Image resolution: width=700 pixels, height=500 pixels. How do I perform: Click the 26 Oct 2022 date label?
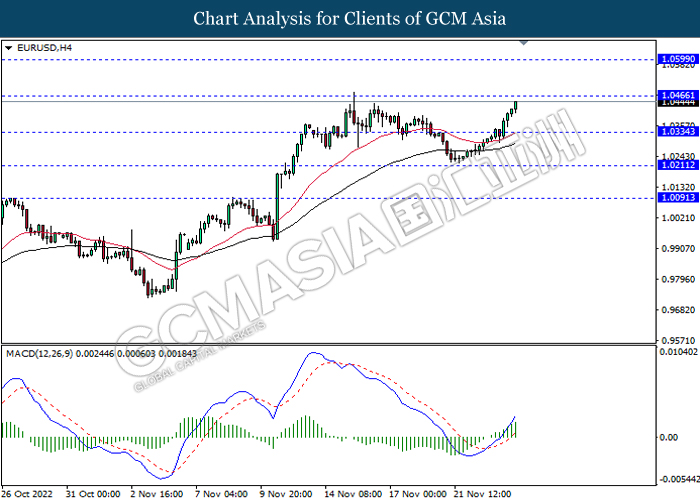click(x=29, y=494)
